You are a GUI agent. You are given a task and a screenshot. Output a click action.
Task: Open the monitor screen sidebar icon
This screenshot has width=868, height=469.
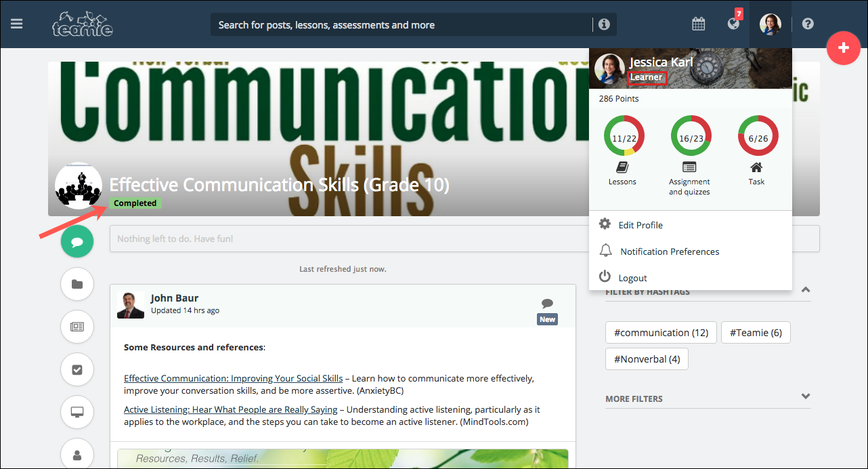point(77,412)
